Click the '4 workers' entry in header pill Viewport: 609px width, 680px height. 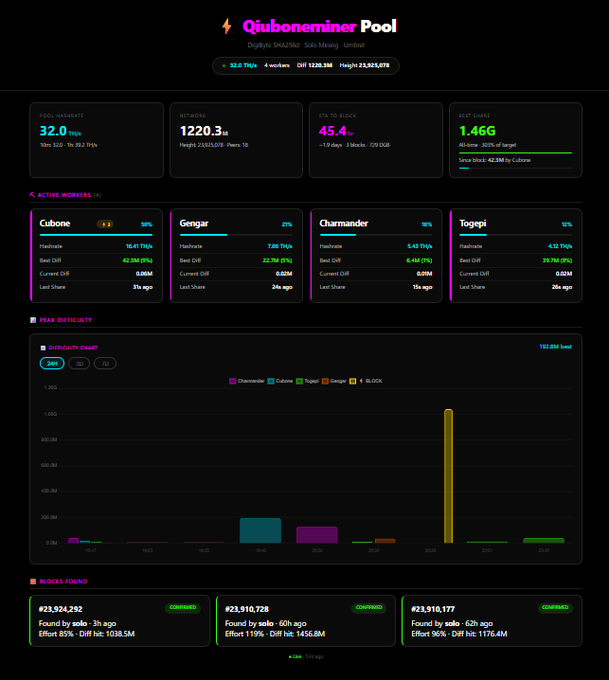pos(277,65)
